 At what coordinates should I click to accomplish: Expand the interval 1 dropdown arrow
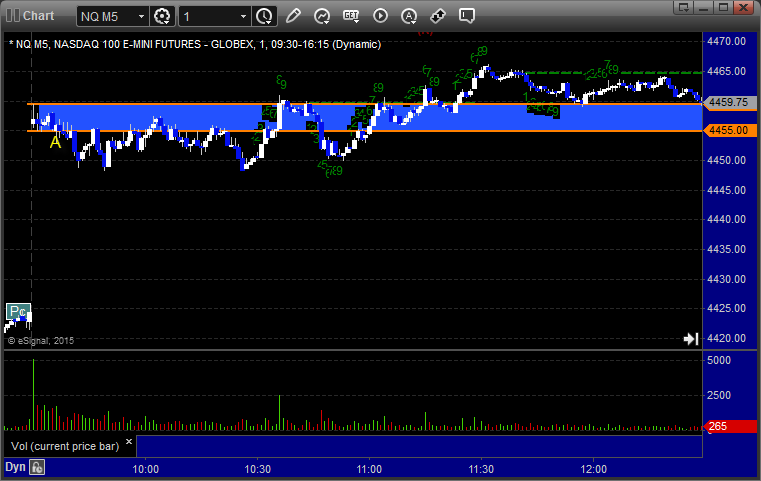[244, 17]
